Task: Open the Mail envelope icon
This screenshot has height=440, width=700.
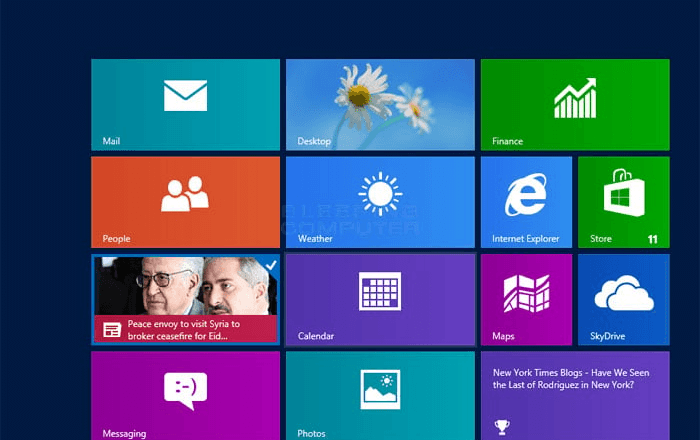Action: 185,95
